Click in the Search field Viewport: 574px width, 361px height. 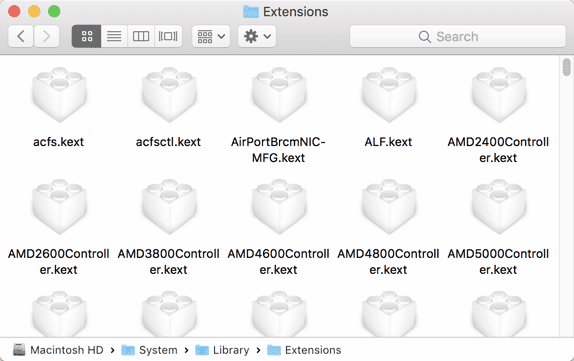tap(458, 36)
